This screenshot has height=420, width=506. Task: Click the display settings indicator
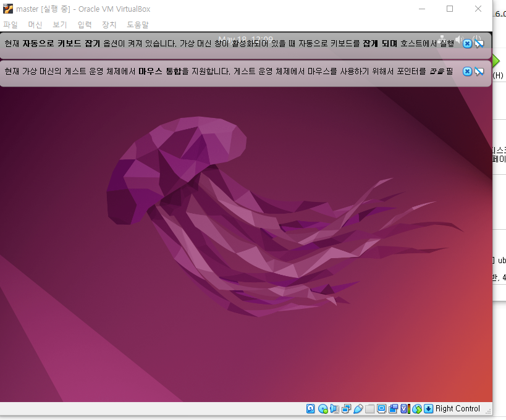tap(381, 409)
